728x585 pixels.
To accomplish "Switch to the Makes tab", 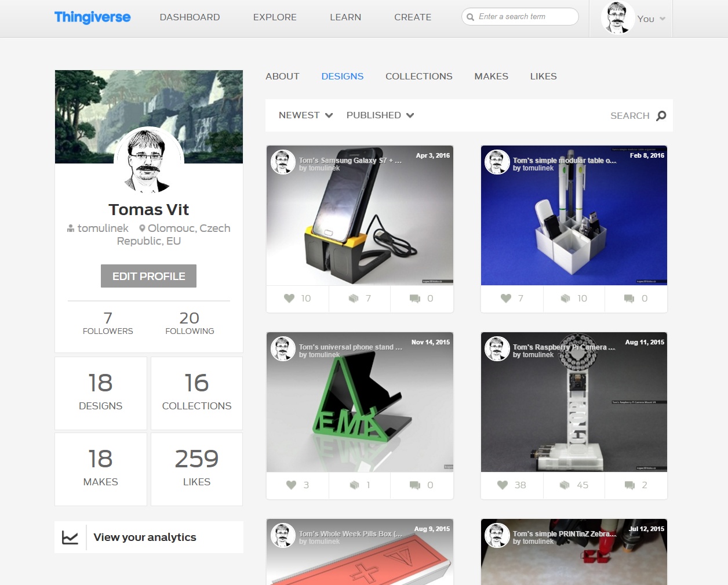I will coord(492,77).
